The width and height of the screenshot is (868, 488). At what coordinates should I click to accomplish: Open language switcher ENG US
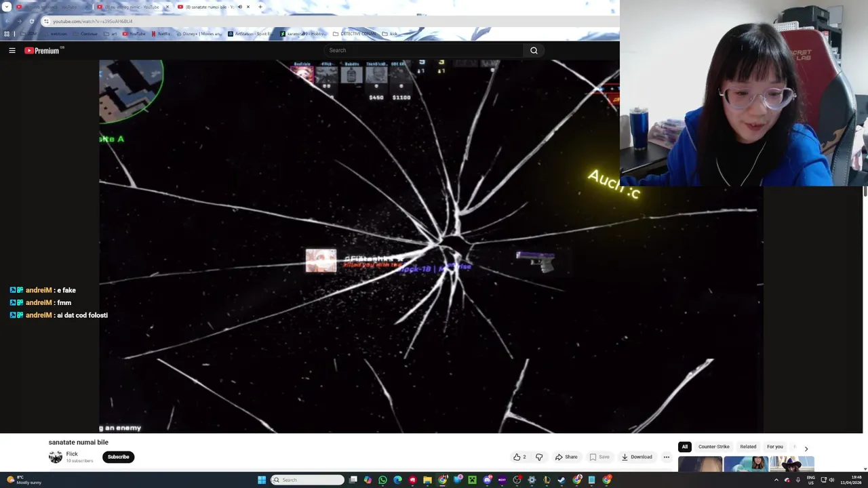click(x=810, y=480)
